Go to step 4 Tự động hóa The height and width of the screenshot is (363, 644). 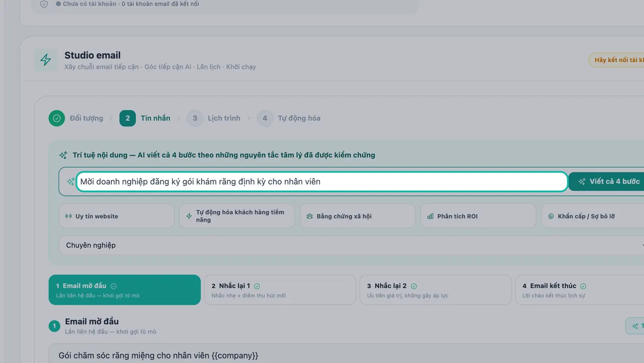[289, 118]
